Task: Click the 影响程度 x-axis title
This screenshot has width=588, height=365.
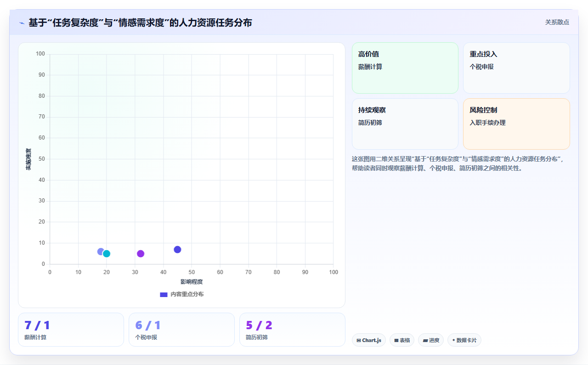Action: coord(192,281)
